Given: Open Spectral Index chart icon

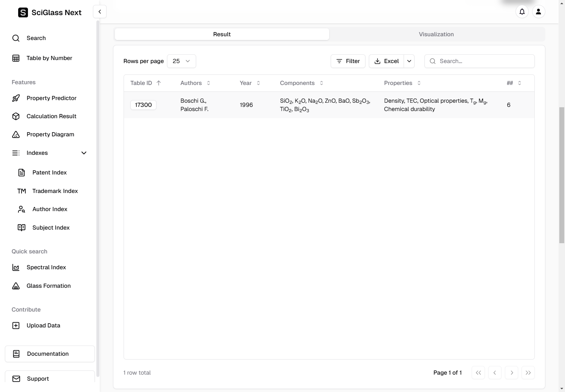Looking at the screenshot, I should point(16,267).
